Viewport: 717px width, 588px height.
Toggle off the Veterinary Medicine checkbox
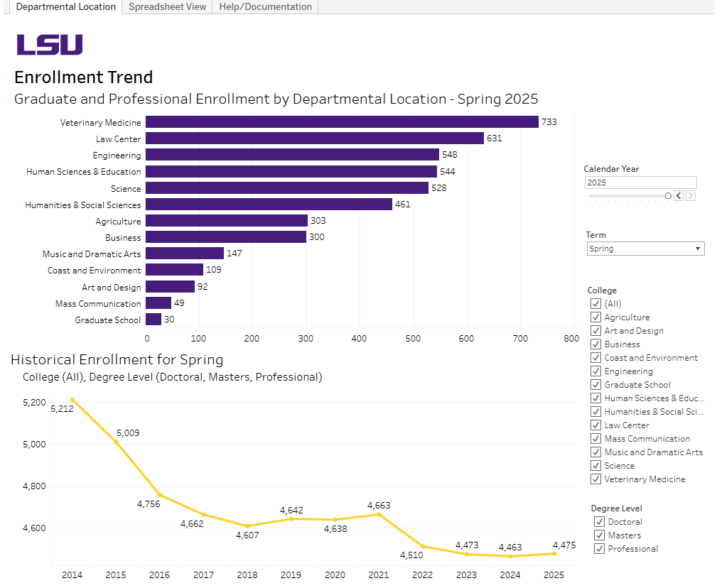point(595,479)
